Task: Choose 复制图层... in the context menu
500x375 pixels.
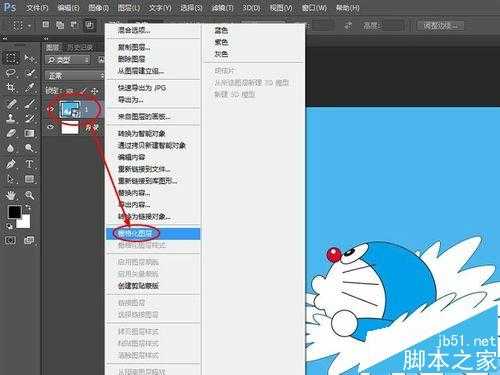Action: (x=153, y=47)
